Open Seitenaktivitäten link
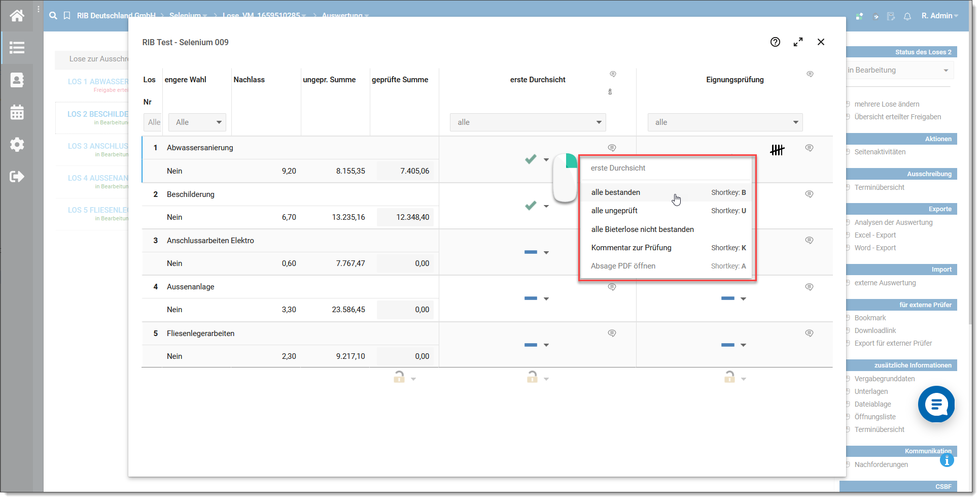 880,152
